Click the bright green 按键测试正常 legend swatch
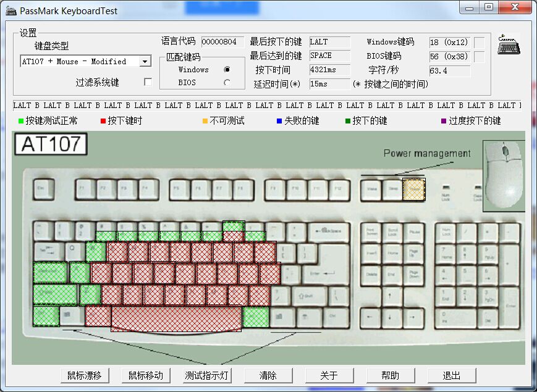Image resolution: width=537 pixels, height=392 pixels. pos(21,121)
